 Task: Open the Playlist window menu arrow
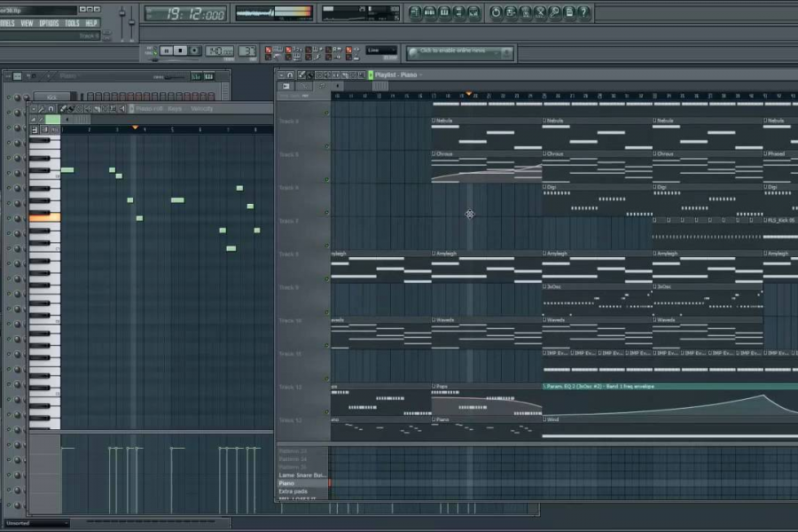pyautogui.click(x=281, y=74)
